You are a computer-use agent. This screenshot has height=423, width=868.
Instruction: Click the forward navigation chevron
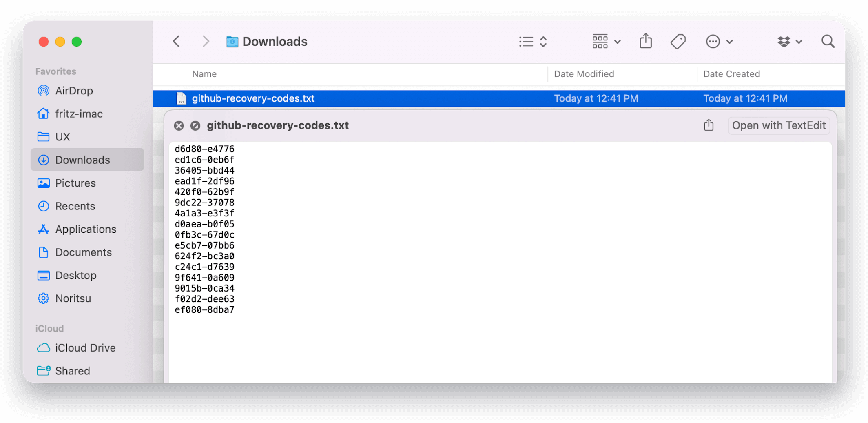coord(206,42)
